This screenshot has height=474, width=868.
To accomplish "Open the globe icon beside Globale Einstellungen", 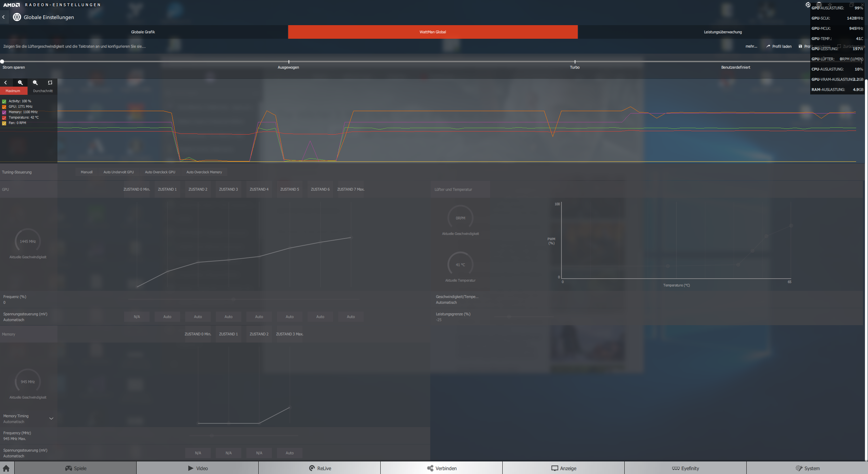I will point(17,17).
